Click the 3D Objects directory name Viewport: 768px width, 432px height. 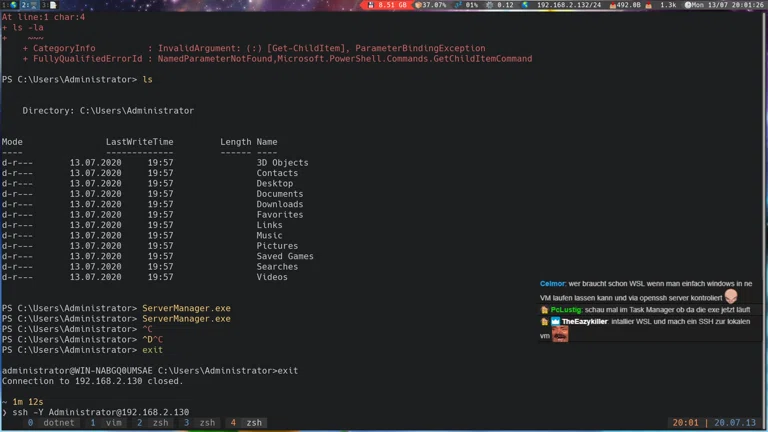click(283, 163)
